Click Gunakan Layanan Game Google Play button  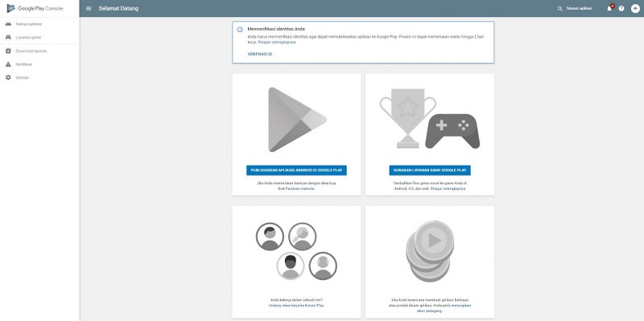coord(430,171)
